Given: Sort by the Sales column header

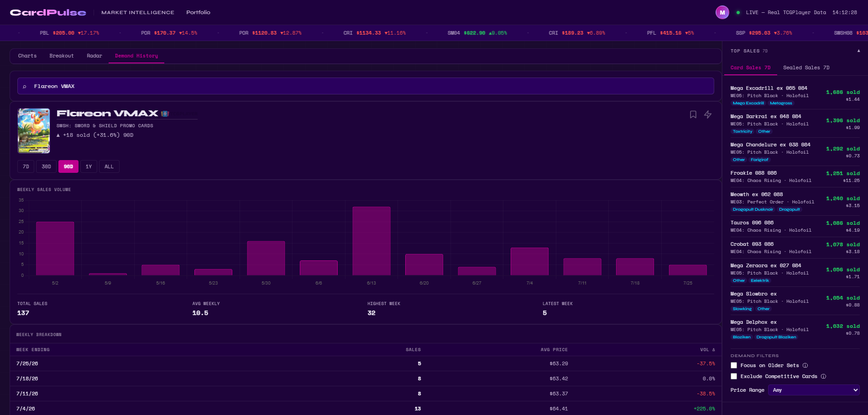Looking at the screenshot, I should click(413, 350).
